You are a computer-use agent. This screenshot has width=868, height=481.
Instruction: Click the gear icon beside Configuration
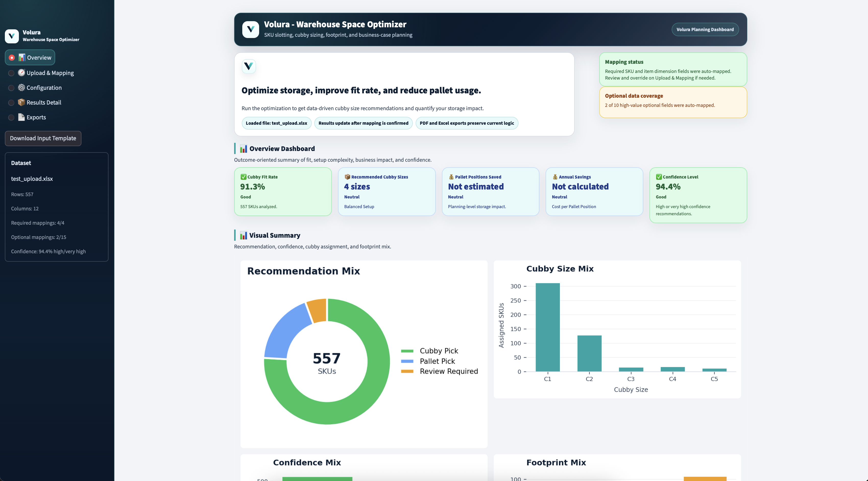(x=21, y=87)
